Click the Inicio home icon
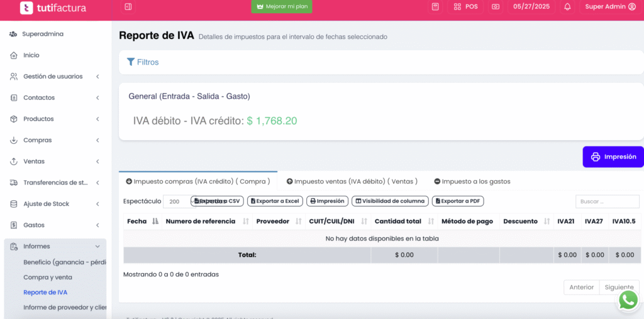 pyautogui.click(x=14, y=55)
